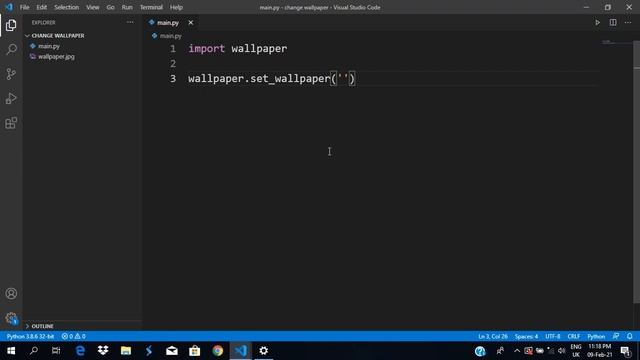Image resolution: width=640 pixels, height=360 pixels.
Task: Open the volume control in system tray
Action: pos(562,351)
